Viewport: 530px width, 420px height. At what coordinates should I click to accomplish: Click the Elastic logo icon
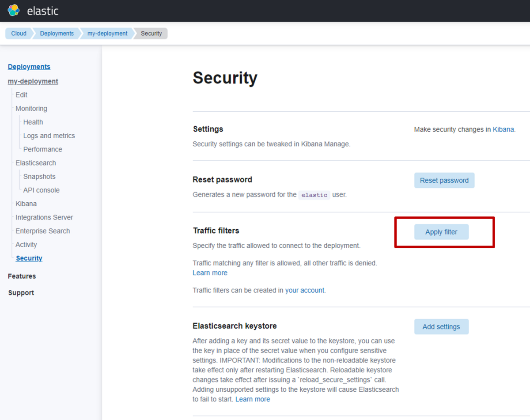[x=14, y=11]
